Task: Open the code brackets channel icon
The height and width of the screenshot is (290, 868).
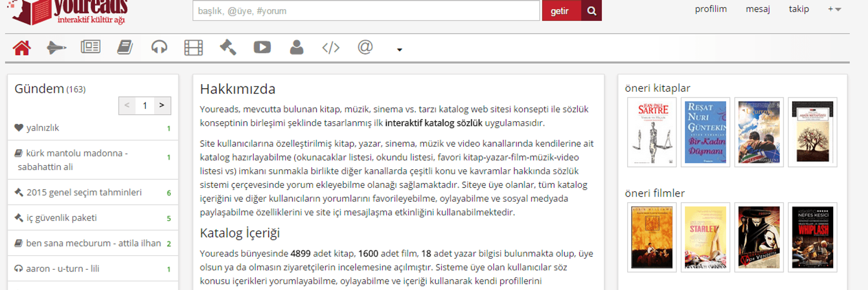Action: 331,48
